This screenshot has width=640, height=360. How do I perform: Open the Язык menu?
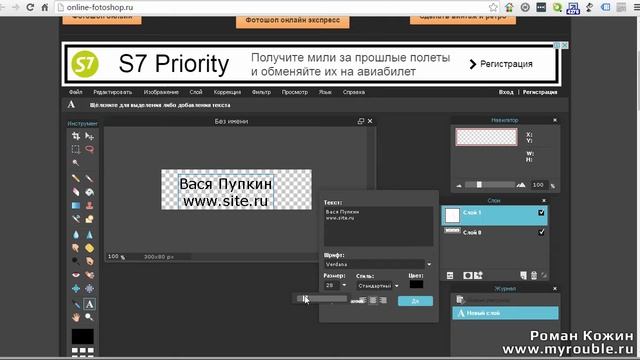[x=325, y=92]
